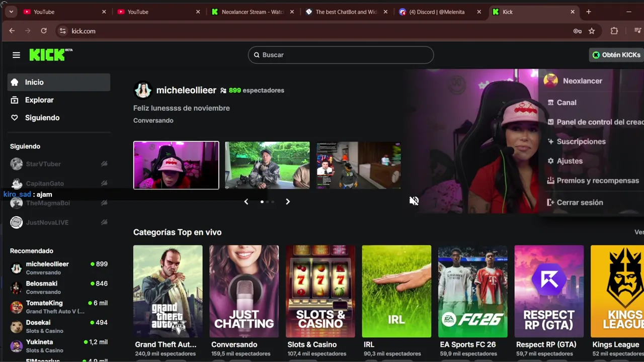This screenshot has height=362, width=644.
Task: Click the Inicio home icon
Action: click(15, 82)
